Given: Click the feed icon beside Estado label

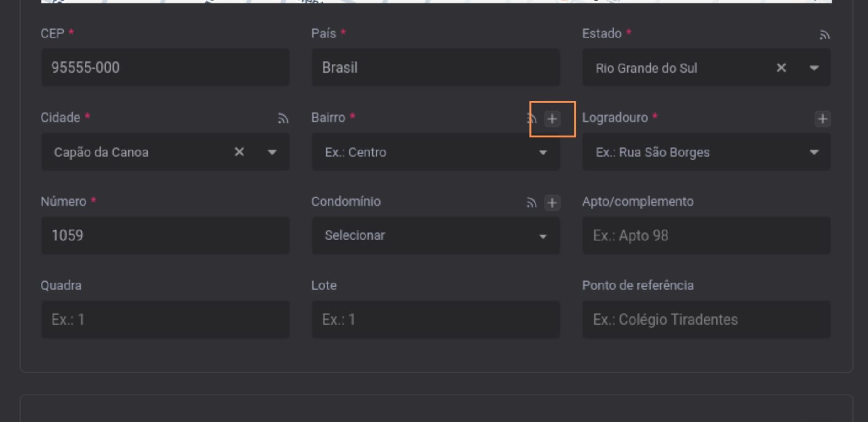Looking at the screenshot, I should [x=824, y=35].
